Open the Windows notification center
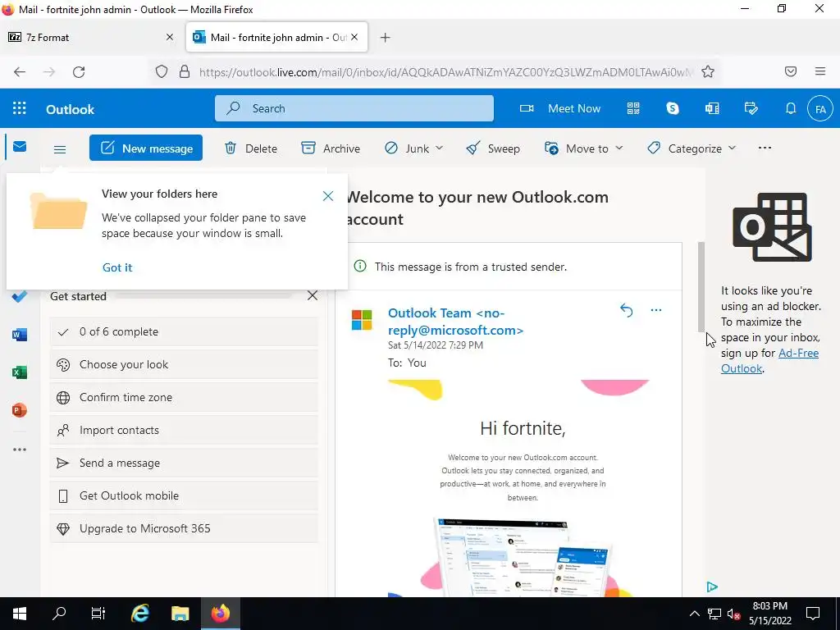This screenshot has width=840, height=630. [813, 614]
